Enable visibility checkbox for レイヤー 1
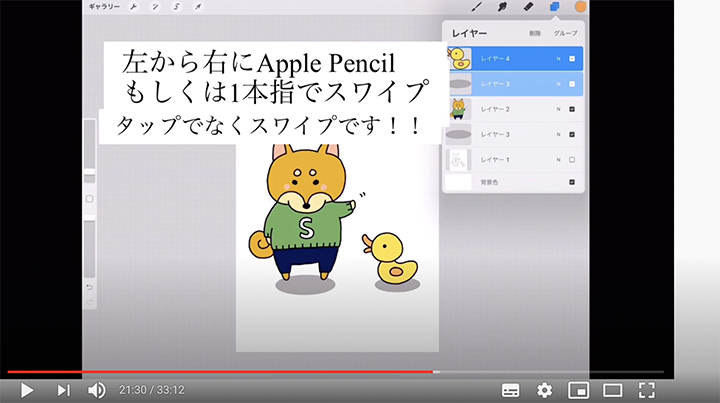 [571, 159]
